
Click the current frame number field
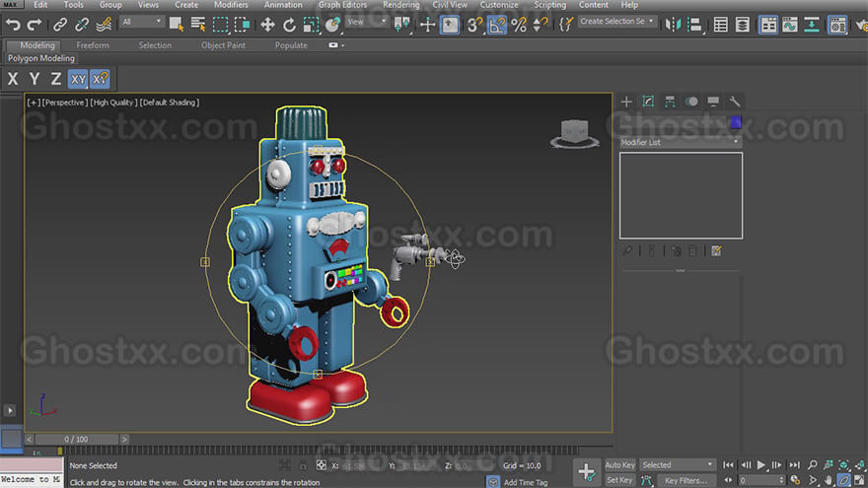click(761, 480)
